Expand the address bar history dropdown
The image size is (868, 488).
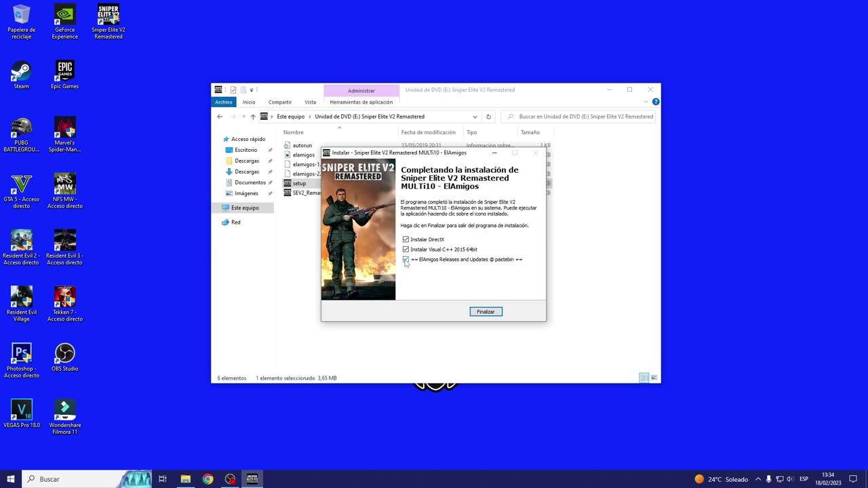coord(475,117)
